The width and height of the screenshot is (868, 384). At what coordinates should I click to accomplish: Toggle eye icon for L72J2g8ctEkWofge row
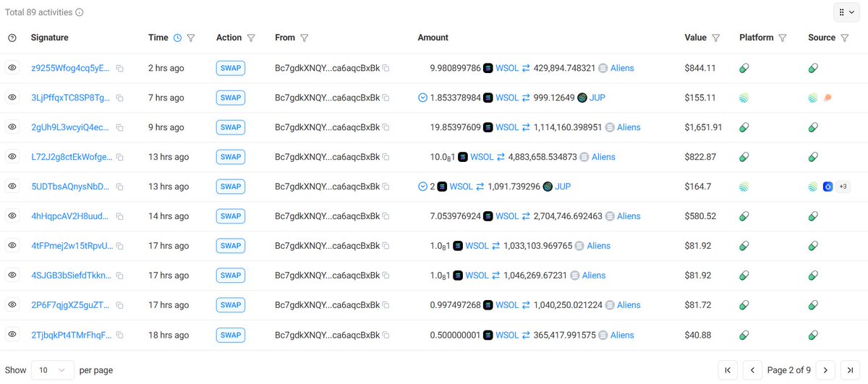click(12, 156)
